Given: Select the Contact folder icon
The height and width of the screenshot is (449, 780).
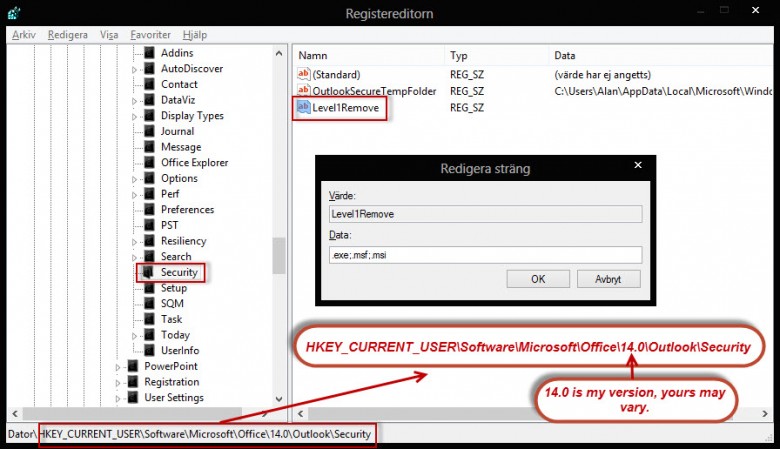Looking at the screenshot, I should coord(149,84).
